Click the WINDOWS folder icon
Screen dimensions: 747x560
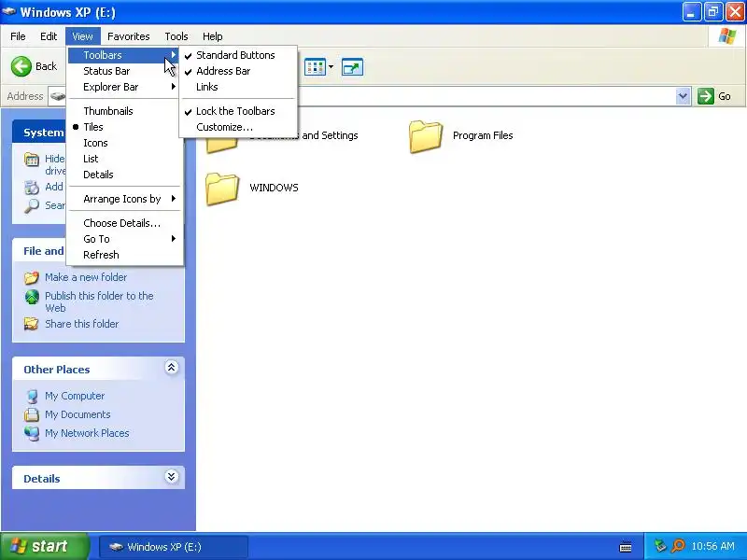tap(222, 189)
